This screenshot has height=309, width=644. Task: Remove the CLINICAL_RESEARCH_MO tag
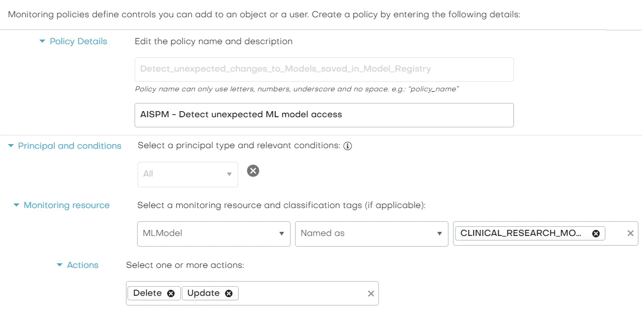[x=595, y=233]
